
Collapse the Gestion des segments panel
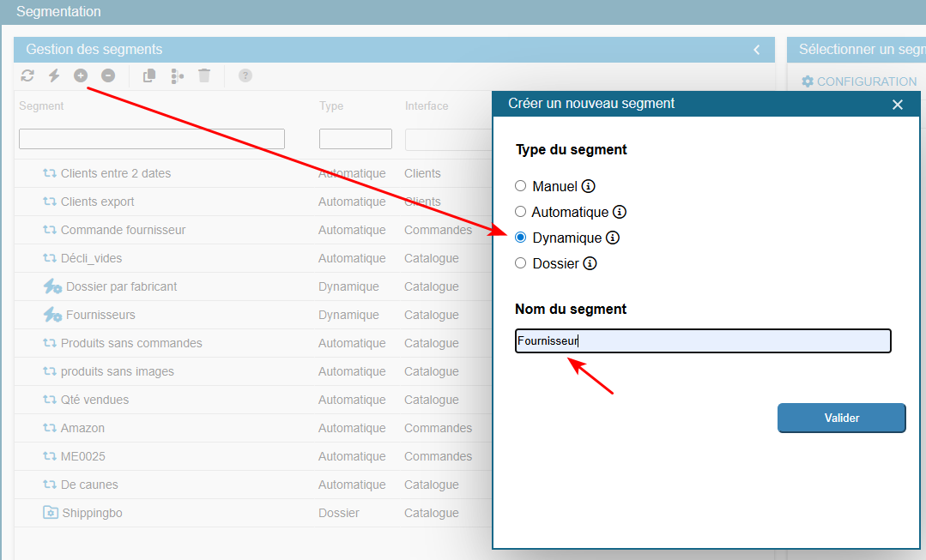(x=756, y=50)
